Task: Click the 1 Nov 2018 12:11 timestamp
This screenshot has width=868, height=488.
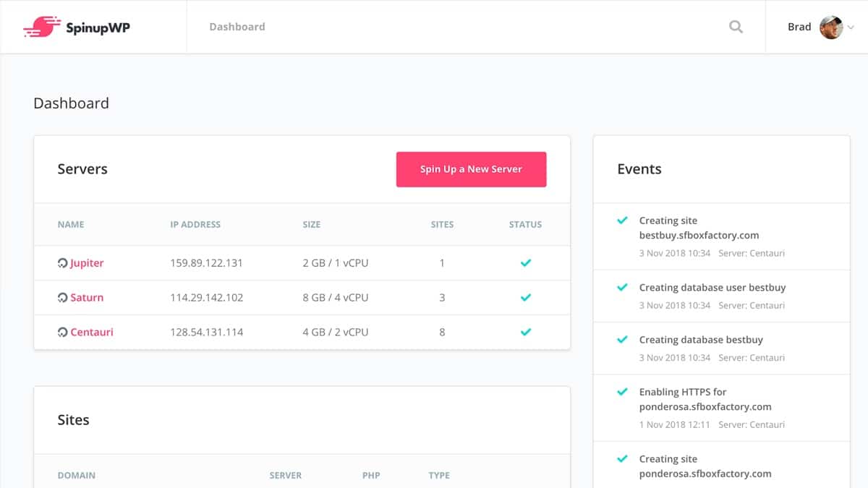Action: point(674,424)
